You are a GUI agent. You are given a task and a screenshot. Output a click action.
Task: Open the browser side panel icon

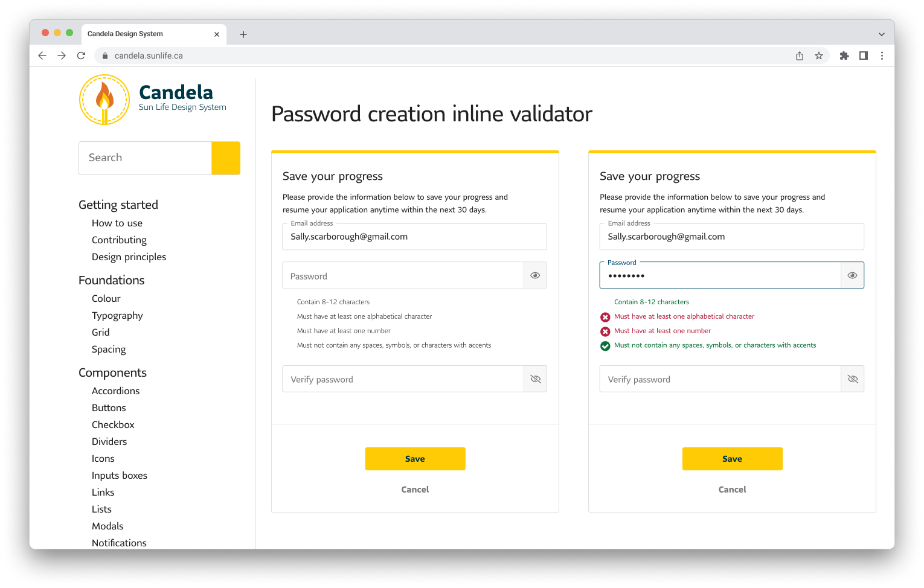(x=864, y=56)
